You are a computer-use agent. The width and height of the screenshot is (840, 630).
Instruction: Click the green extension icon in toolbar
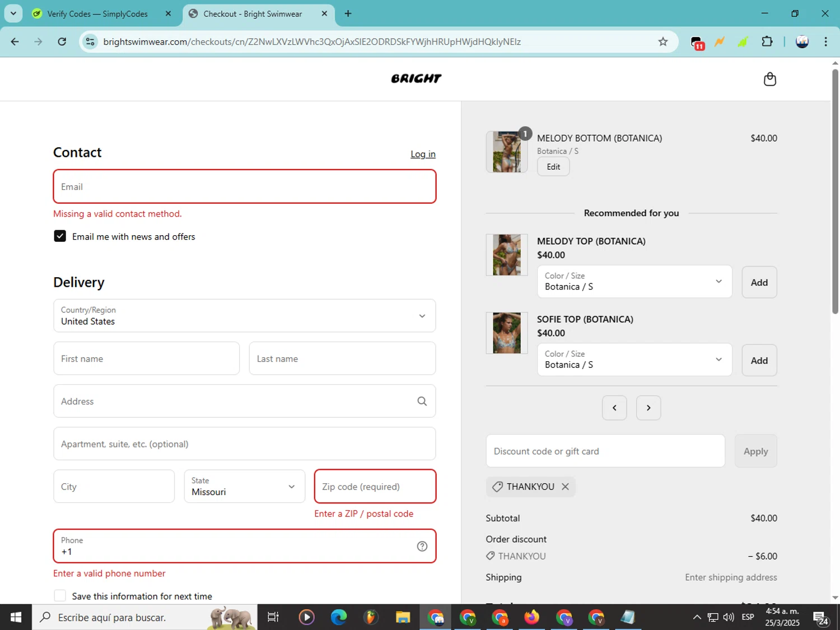click(743, 41)
